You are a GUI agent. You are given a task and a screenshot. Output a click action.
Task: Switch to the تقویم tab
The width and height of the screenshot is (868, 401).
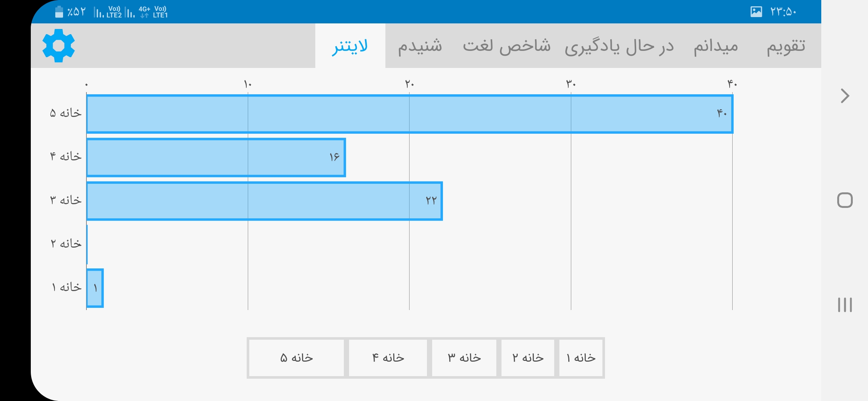click(x=786, y=46)
